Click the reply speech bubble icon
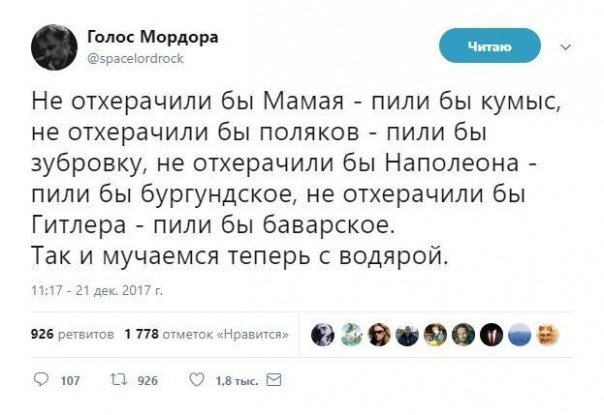 click(41, 380)
